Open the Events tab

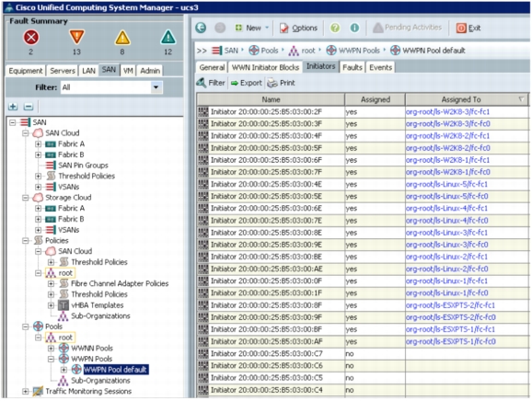click(380, 67)
